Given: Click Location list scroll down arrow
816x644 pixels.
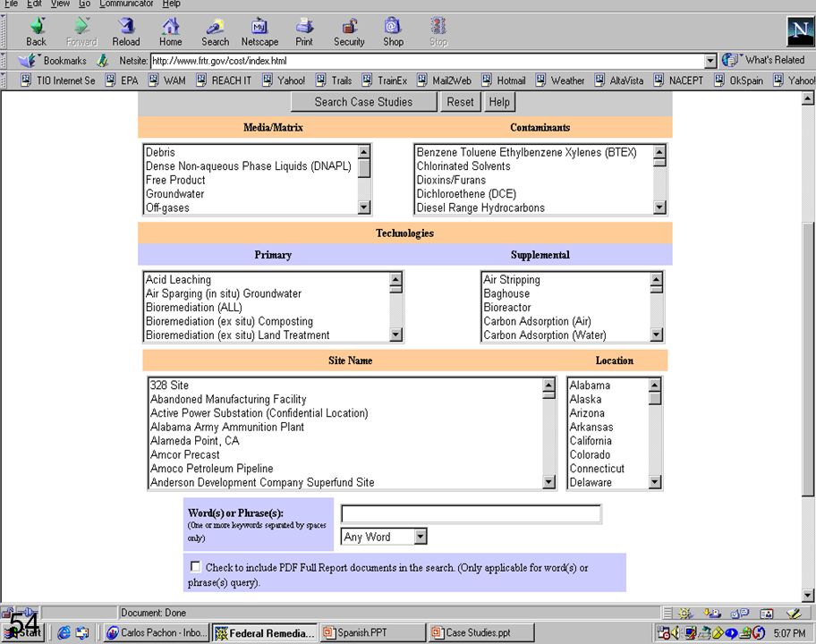Looking at the screenshot, I should [x=655, y=482].
